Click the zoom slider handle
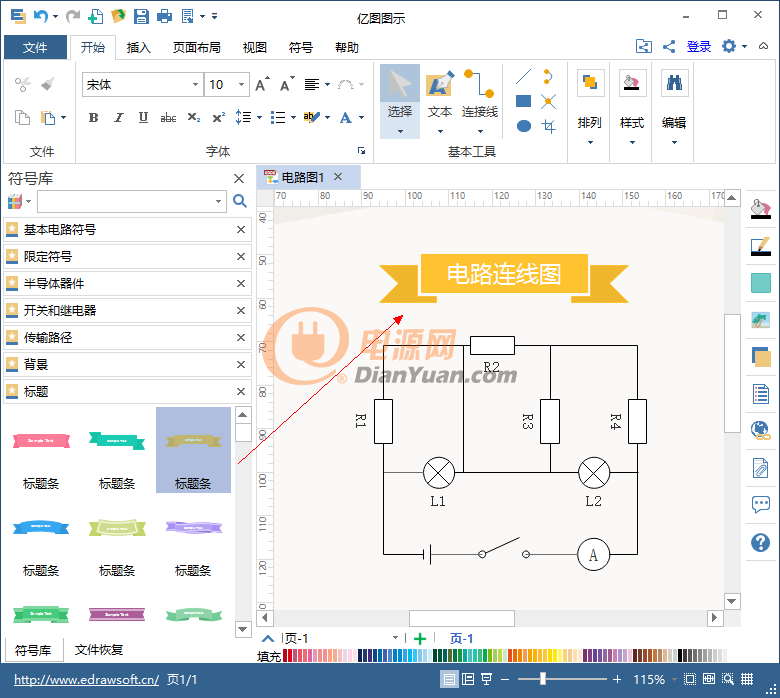 coord(543,679)
